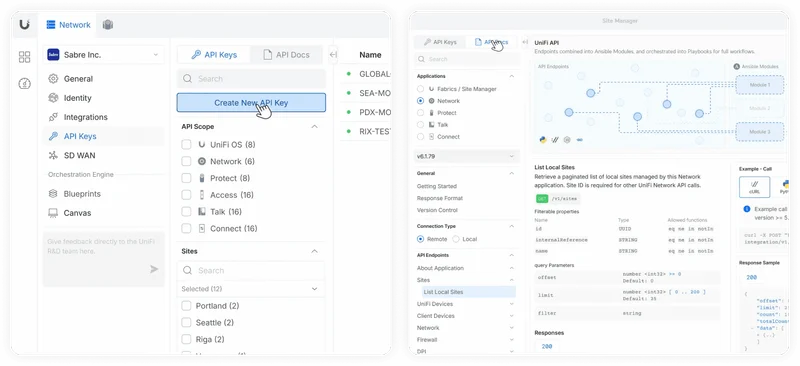The height and width of the screenshot is (366, 800).
Task: Collapse the Sites section chevron in API Keys panel
Action: [x=315, y=251]
